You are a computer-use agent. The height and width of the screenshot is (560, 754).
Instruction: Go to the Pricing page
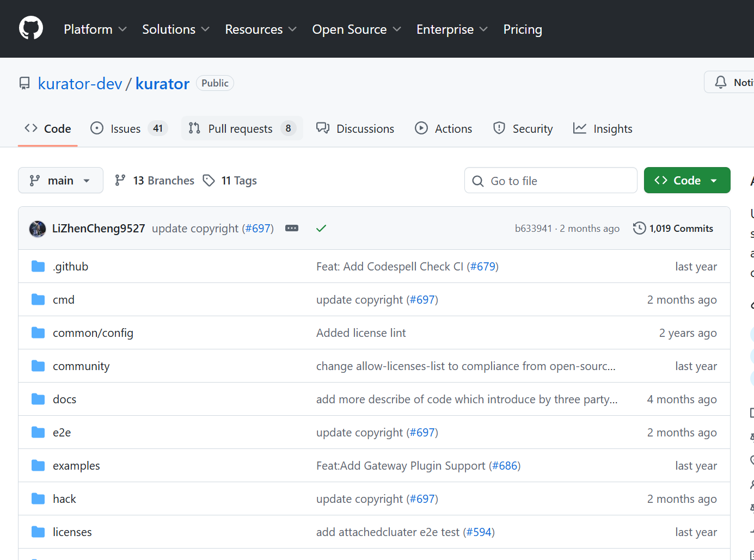523,29
